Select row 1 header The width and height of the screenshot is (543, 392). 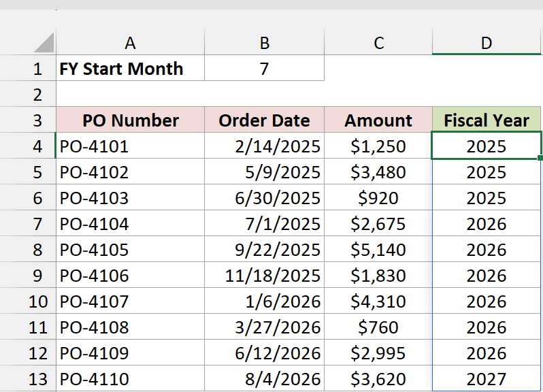point(28,68)
